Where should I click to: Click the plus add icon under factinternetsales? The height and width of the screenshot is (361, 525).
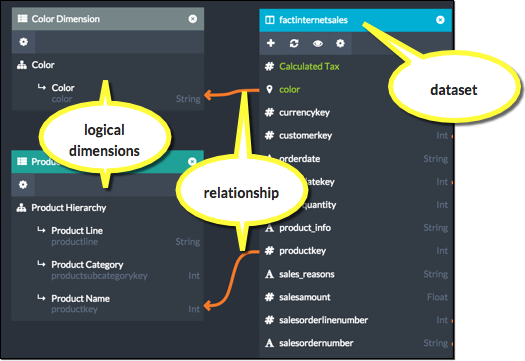pos(271,43)
